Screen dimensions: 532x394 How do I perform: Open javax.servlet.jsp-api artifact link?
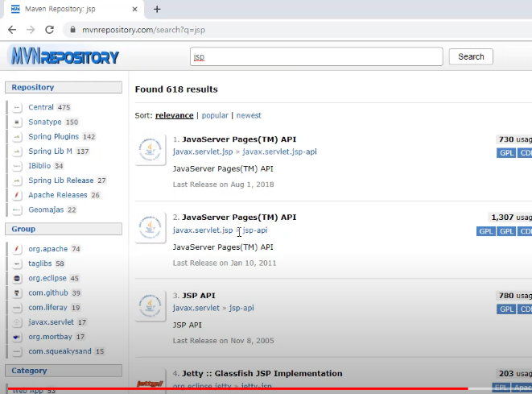point(279,151)
